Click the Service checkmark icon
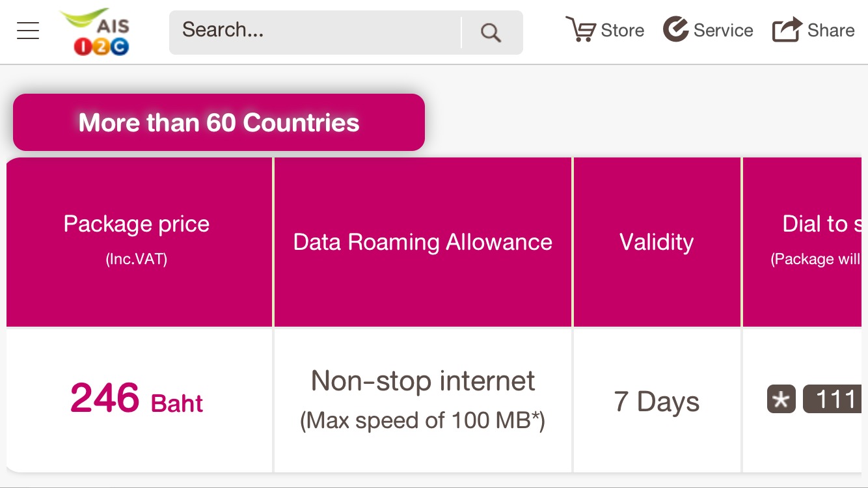The width and height of the screenshot is (868, 488). click(x=675, y=30)
